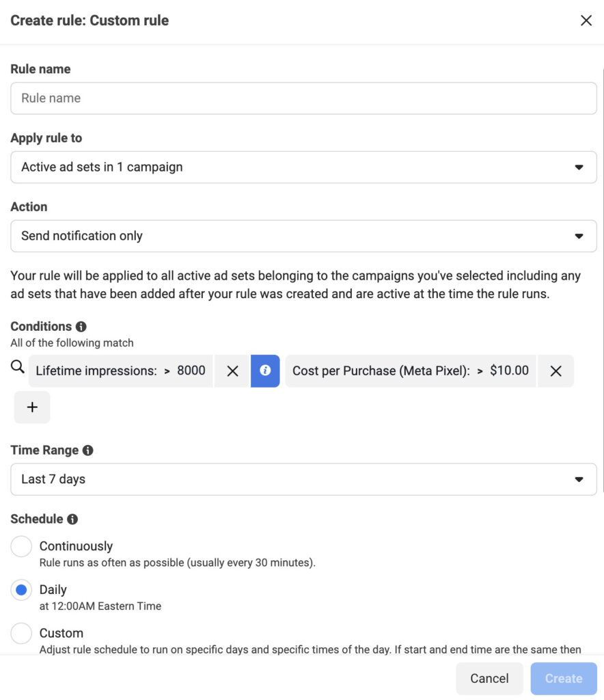Cancel the rule creation
This screenshot has width=604, height=700.
pos(489,678)
